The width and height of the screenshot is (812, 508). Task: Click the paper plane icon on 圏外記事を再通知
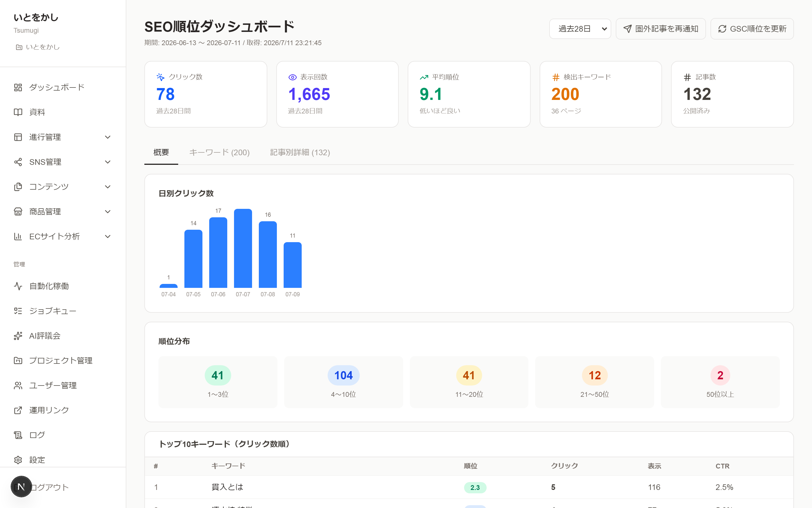pyautogui.click(x=627, y=29)
